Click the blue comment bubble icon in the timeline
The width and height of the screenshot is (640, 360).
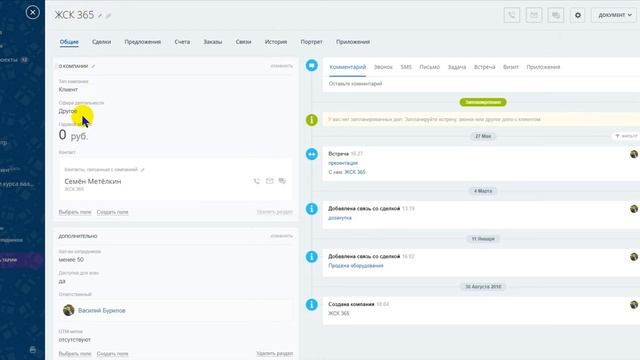click(312, 65)
